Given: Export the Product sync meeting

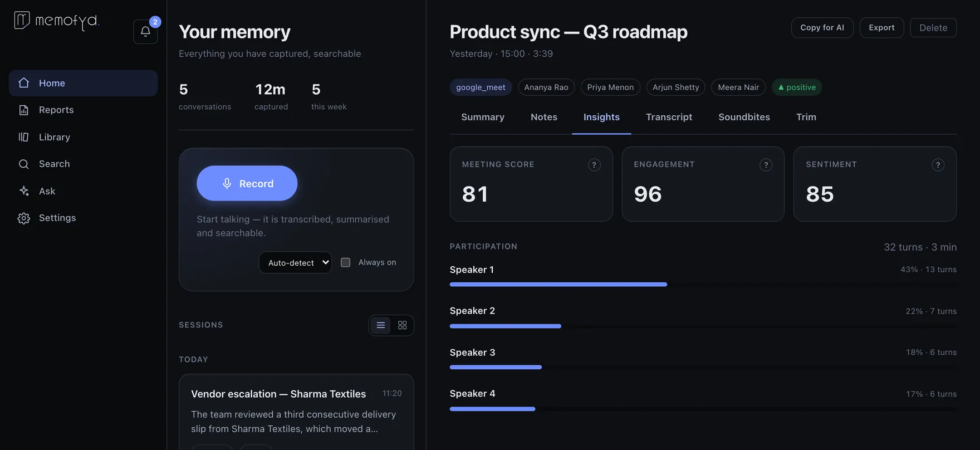Looking at the screenshot, I should pyautogui.click(x=881, y=28).
